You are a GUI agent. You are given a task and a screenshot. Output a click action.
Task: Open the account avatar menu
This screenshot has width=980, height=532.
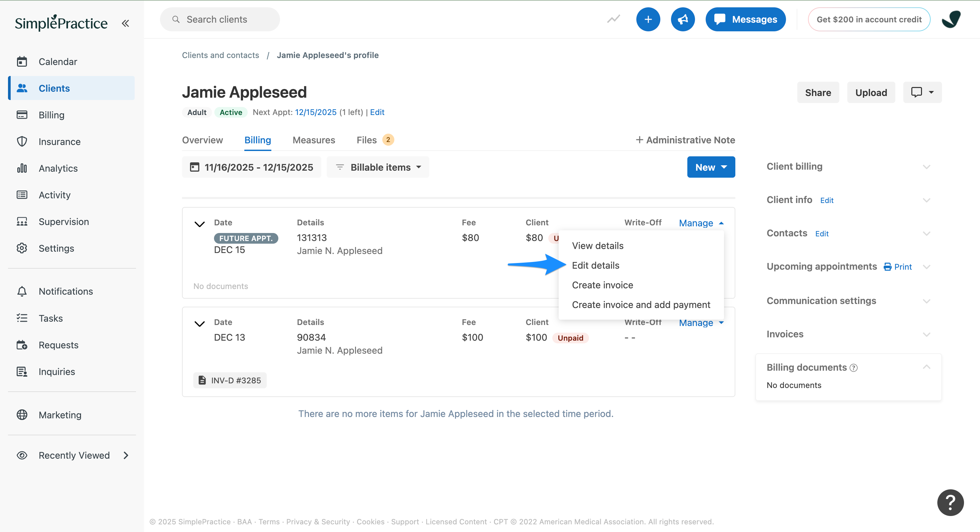tap(951, 19)
